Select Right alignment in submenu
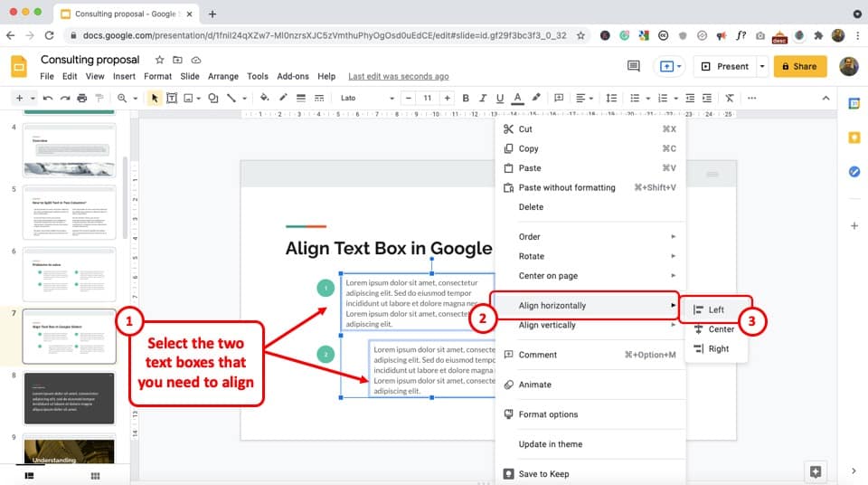Screen dimensions: 868x485 (x=715, y=348)
